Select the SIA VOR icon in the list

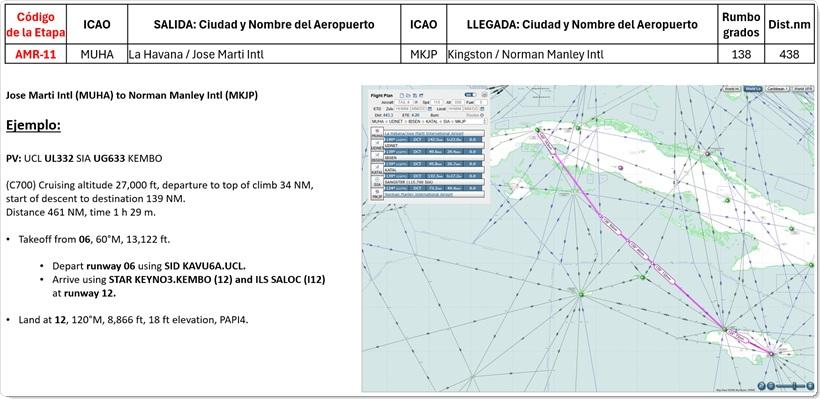(x=377, y=181)
